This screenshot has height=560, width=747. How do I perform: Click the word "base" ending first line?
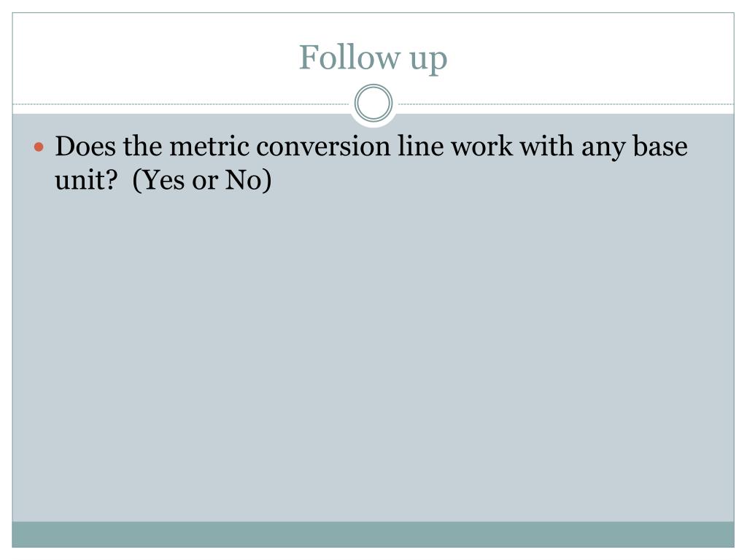(x=659, y=146)
